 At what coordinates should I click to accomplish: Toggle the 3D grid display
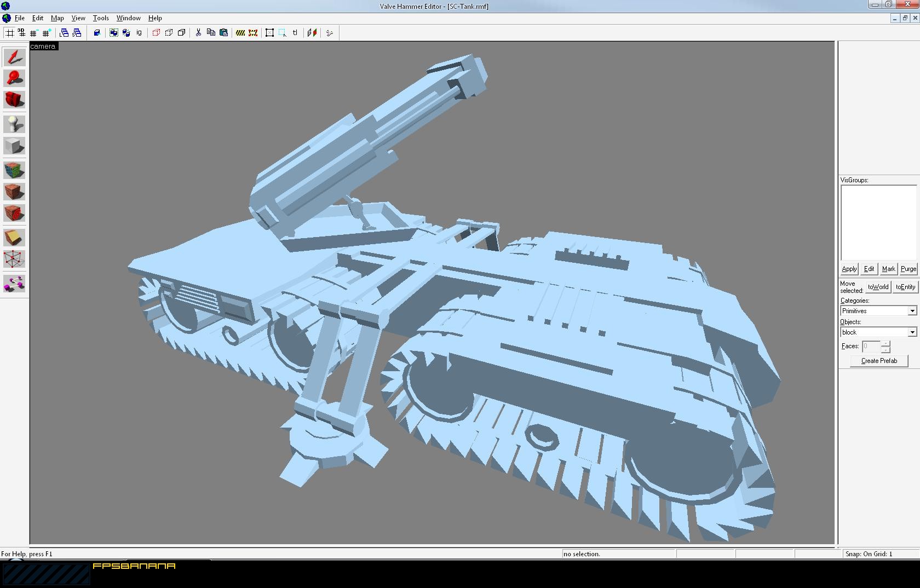21,33
